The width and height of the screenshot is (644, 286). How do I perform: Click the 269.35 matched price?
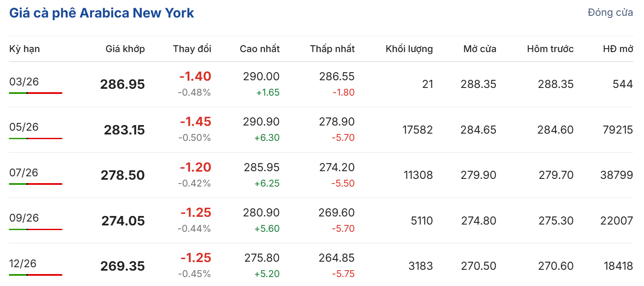coord(123,266)
